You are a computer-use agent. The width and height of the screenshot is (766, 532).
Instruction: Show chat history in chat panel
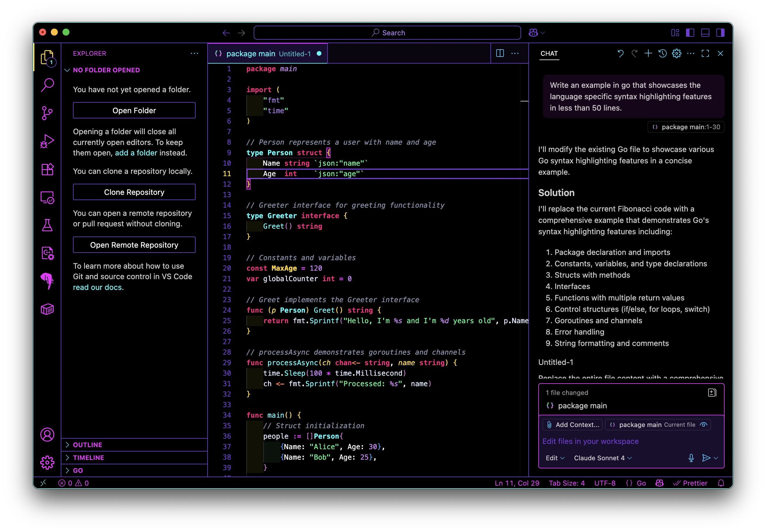[x=662, y=53]
